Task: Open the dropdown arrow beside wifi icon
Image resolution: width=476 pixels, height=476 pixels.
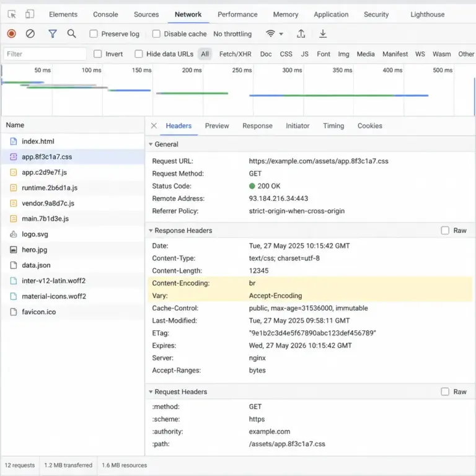Action: coord(281,33)
